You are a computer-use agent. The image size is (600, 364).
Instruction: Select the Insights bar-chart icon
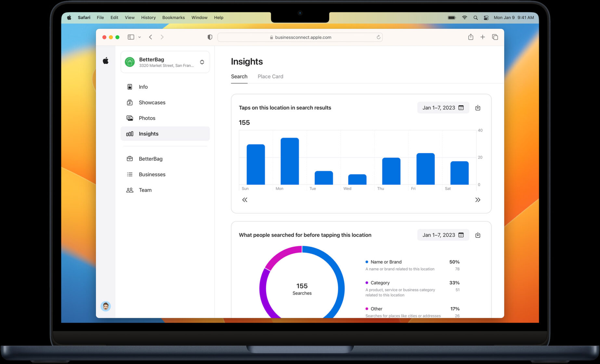[129, 134]
